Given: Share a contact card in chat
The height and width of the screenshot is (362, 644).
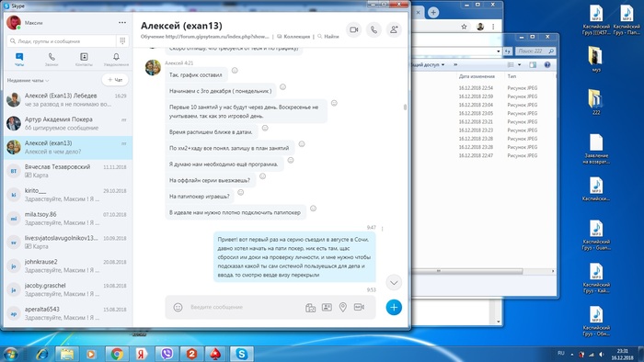Looking at the screenshot, I should (x=327, y=307).
